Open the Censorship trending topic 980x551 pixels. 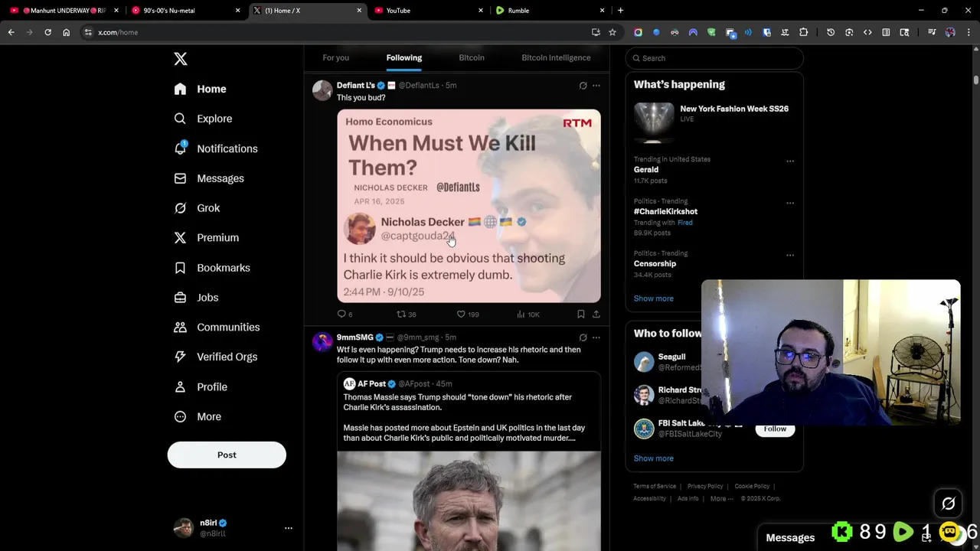point(655,263)
